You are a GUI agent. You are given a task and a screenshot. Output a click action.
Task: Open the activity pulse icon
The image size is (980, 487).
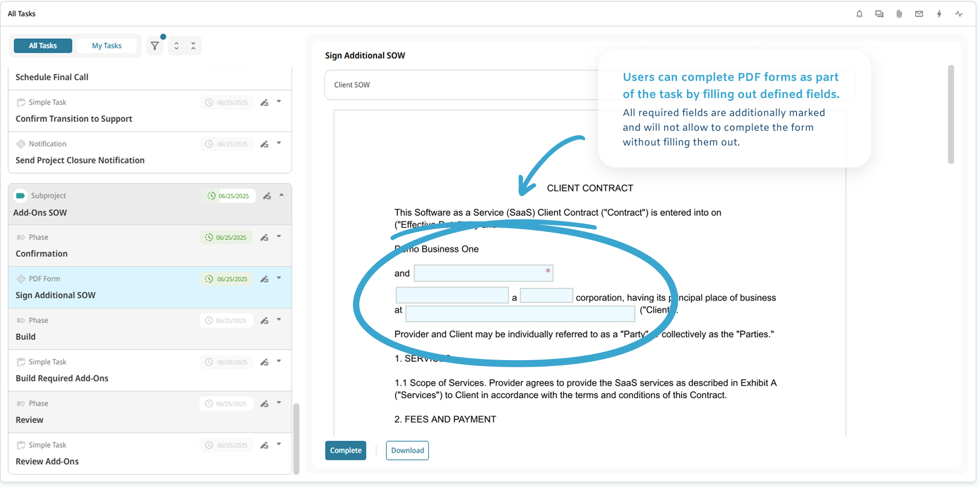pos(959,14)
